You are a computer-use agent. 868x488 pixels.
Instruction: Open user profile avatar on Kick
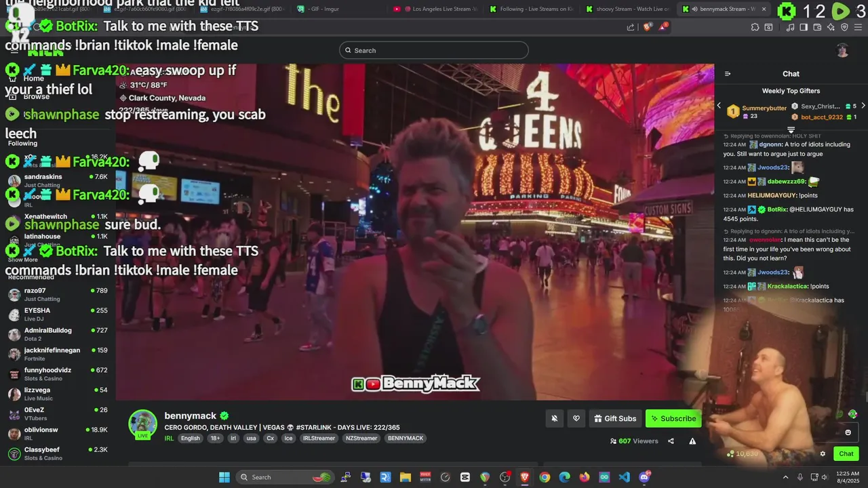[842, 50]
